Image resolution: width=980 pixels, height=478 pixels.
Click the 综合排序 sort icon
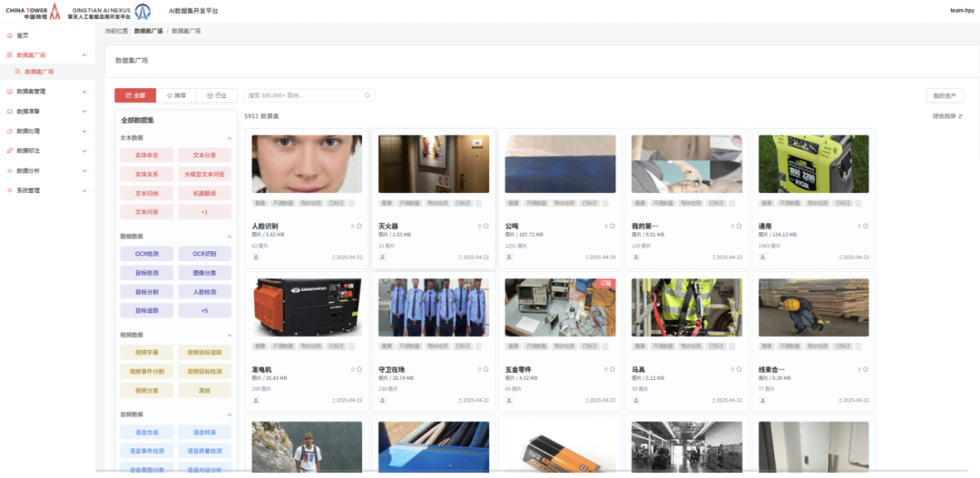[961, 115]
